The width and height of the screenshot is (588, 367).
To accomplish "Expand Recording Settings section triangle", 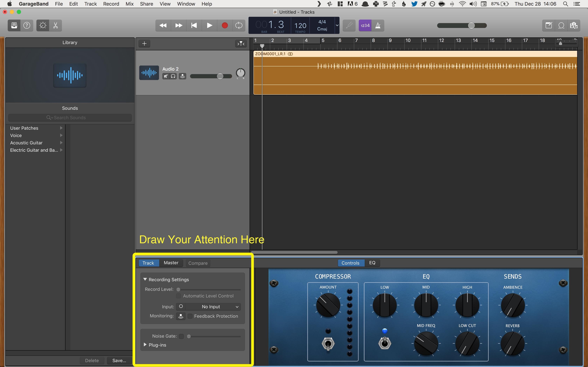I will (x=146, y=279).
